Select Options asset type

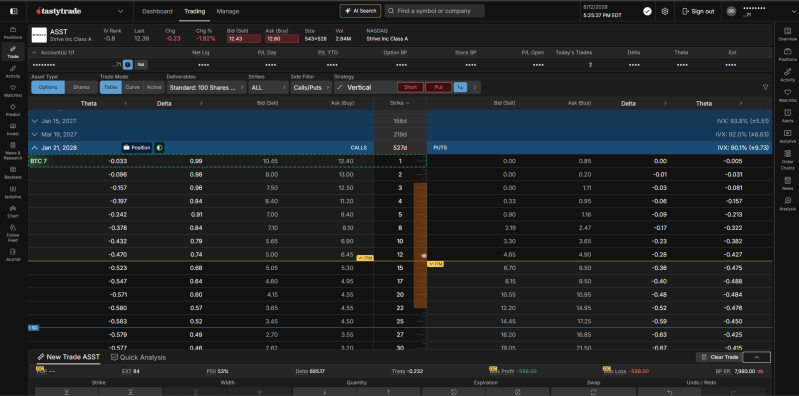click(48, 87)
